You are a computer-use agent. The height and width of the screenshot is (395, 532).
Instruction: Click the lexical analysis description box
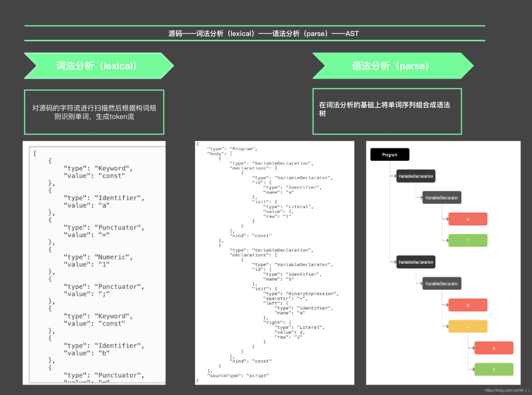[x=94, y=112]
